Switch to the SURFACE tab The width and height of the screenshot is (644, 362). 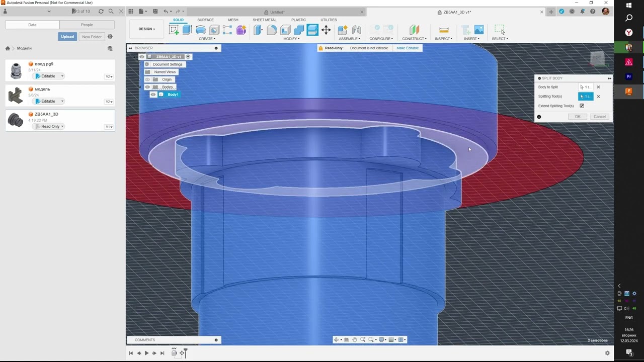(205, 20)
